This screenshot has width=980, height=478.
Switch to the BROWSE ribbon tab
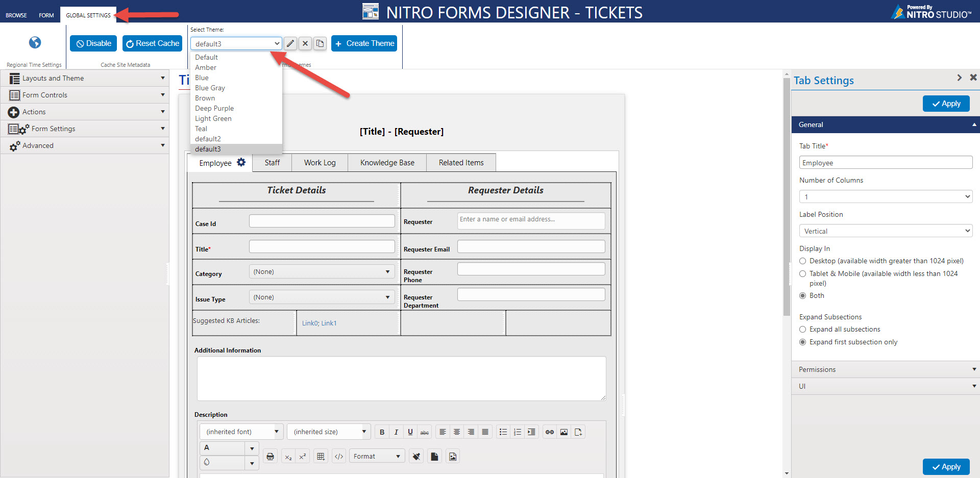[x=16, y=15]
